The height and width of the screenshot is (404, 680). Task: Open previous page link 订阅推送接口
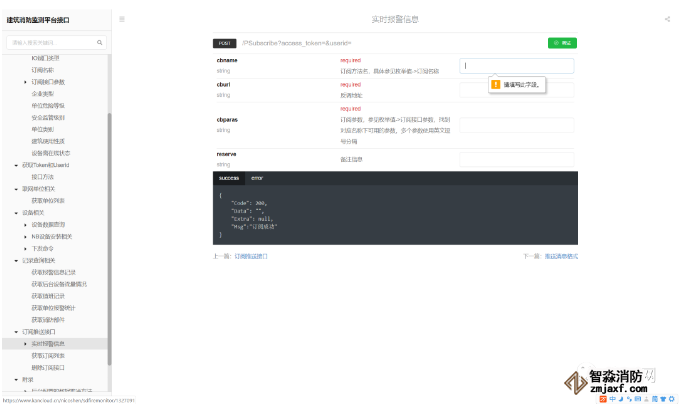[x=251, y=256]
